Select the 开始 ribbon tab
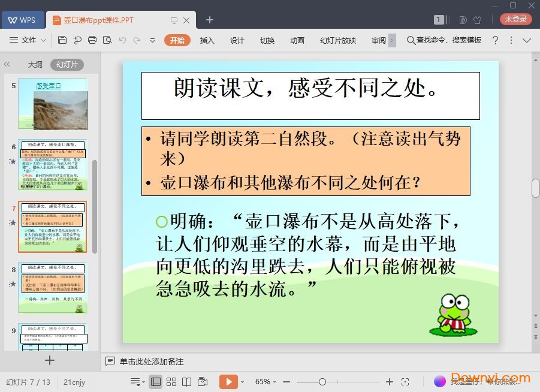 [x=177, y=40]
